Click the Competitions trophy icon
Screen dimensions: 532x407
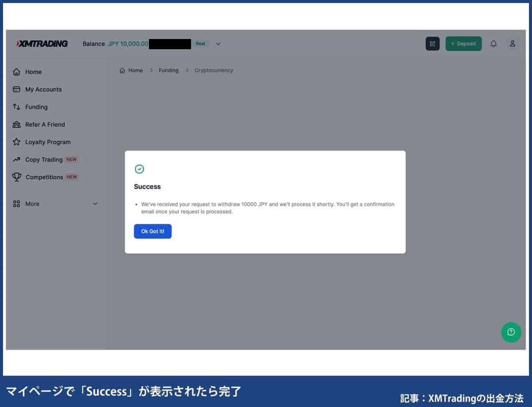(17, 177)
